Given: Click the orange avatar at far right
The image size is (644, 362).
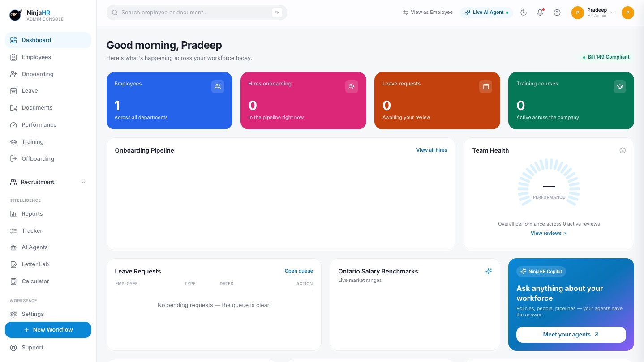Looking at the screenshot, I should 628,13.
